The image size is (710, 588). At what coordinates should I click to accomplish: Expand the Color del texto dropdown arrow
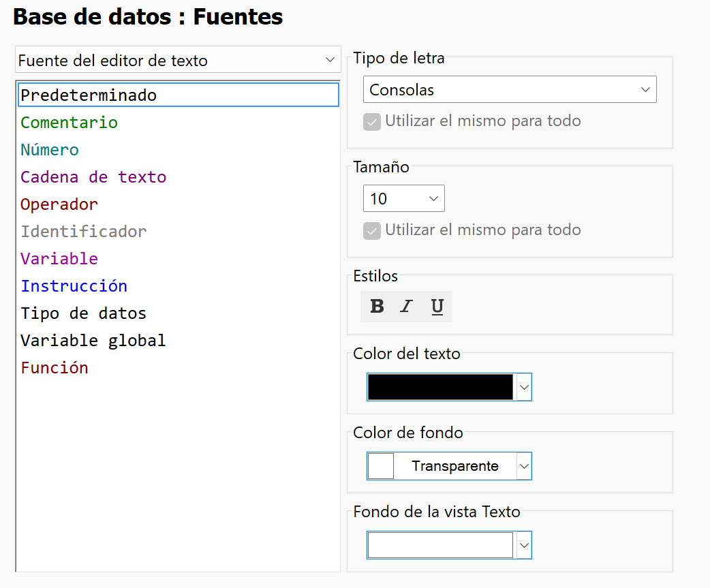(x=524, y=386)
